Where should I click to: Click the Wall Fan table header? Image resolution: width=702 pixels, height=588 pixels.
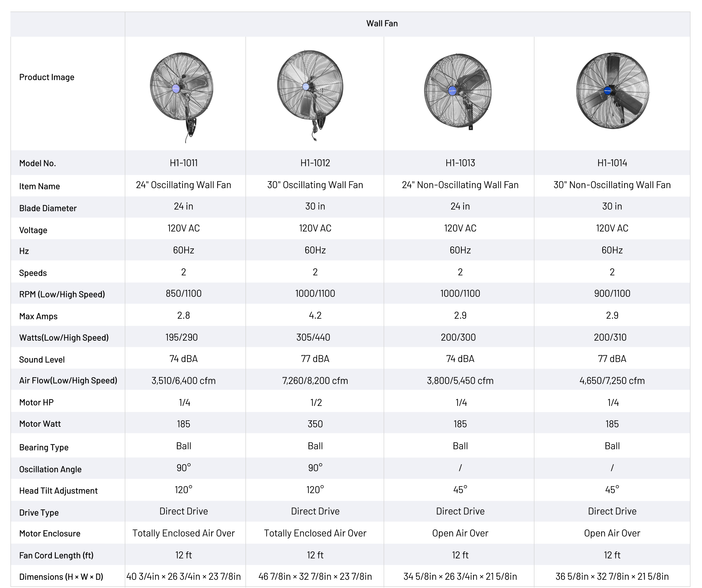[382, 23]
